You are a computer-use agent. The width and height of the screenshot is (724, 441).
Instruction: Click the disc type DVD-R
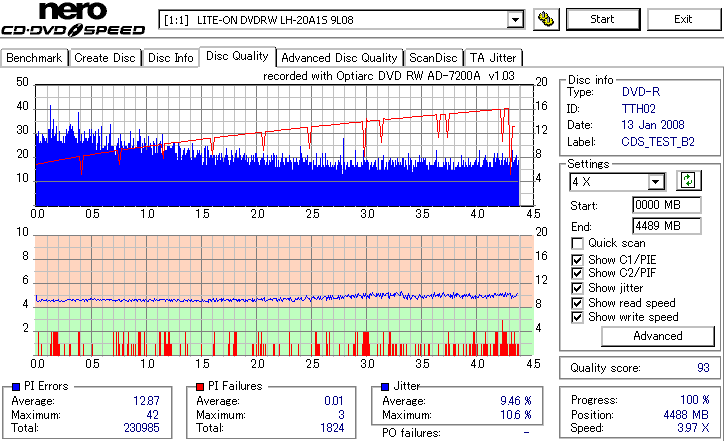(641, 92)
